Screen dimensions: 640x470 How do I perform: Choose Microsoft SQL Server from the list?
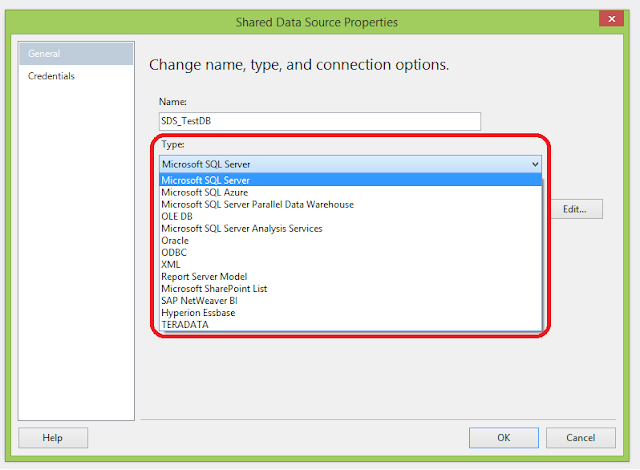[350, 180]
